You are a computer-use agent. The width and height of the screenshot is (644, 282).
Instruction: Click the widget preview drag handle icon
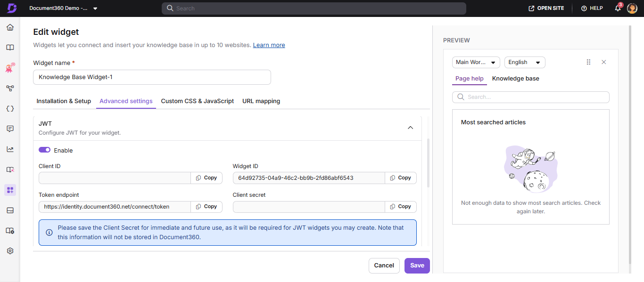click(x=588, y=62)
